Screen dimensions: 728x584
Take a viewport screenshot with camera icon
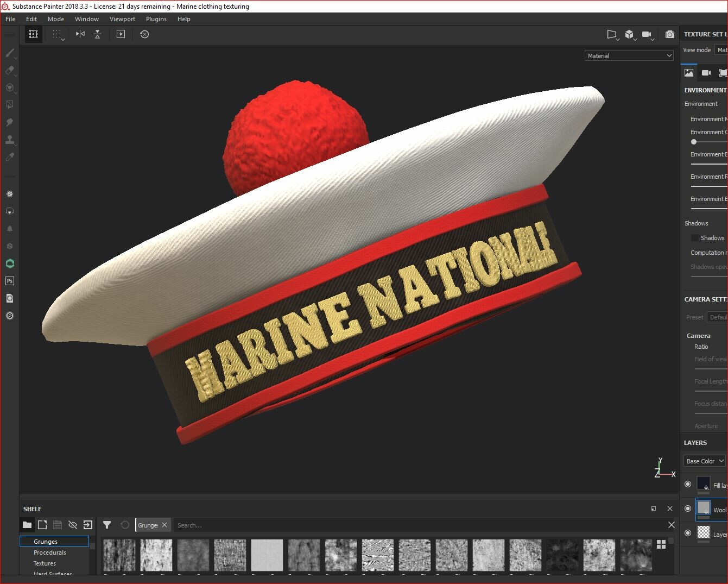pos(670,34)
